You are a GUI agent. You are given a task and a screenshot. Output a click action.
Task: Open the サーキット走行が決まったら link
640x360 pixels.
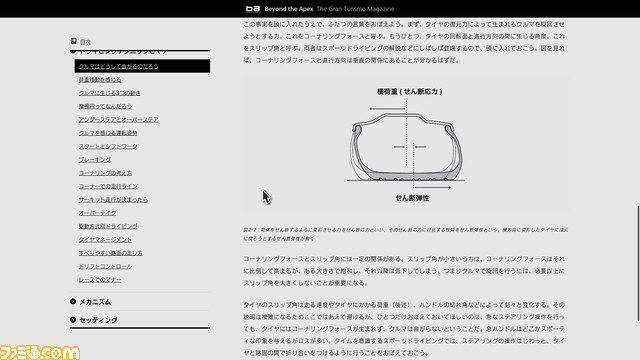coord(113,200)
